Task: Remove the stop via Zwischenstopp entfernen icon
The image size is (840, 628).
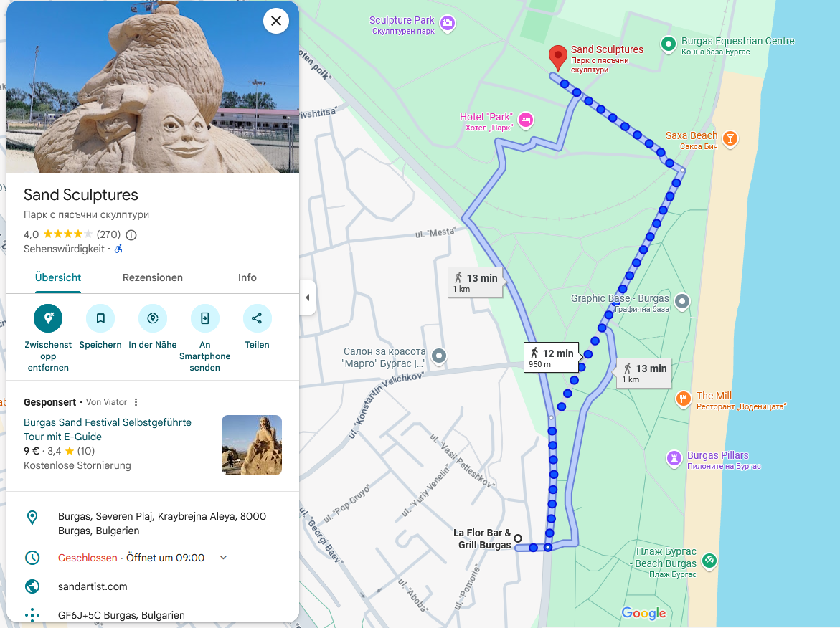Action: click(x=48, y=318)
